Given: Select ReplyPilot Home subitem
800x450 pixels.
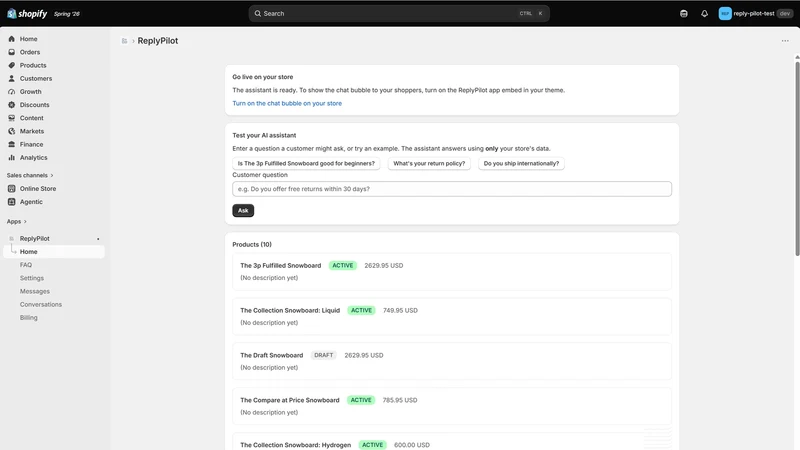Looking at the screenshot, I should click(x=54, y=252).
